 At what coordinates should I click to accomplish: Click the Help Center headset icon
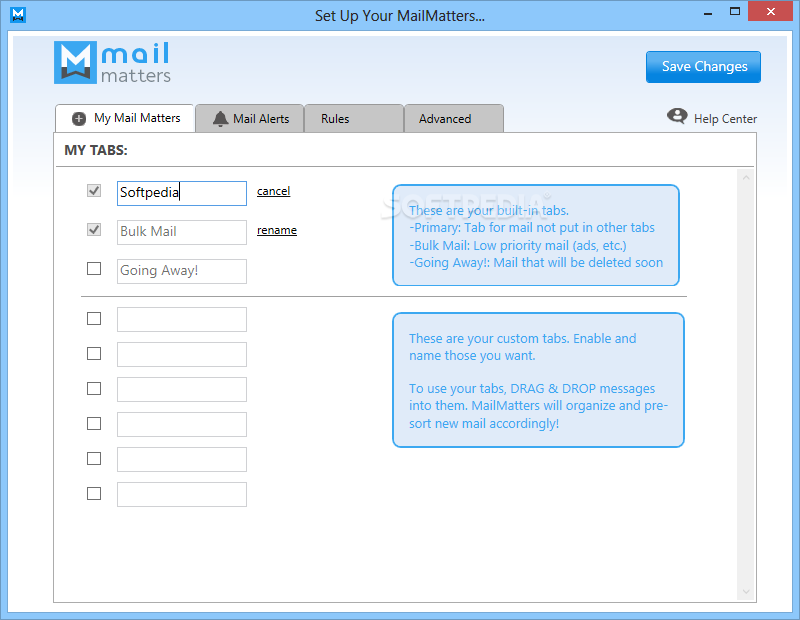677,116
